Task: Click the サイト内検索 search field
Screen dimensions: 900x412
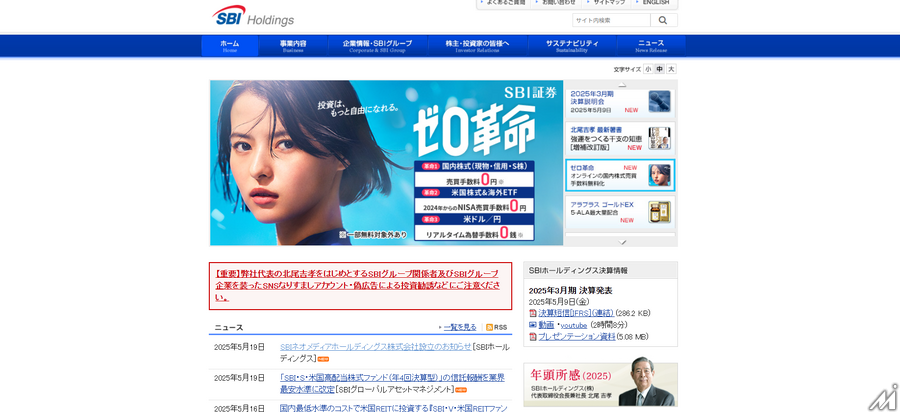Action: 611,20
